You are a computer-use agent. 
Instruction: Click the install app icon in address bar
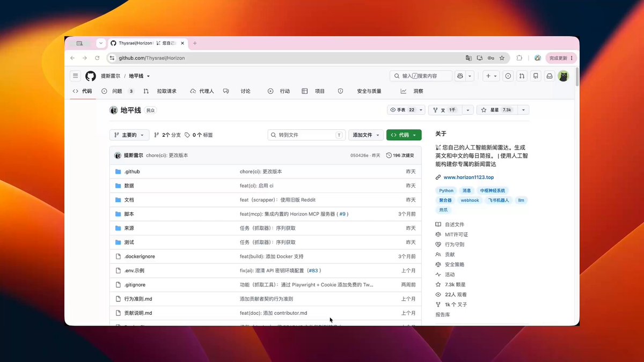click(480, 58)
